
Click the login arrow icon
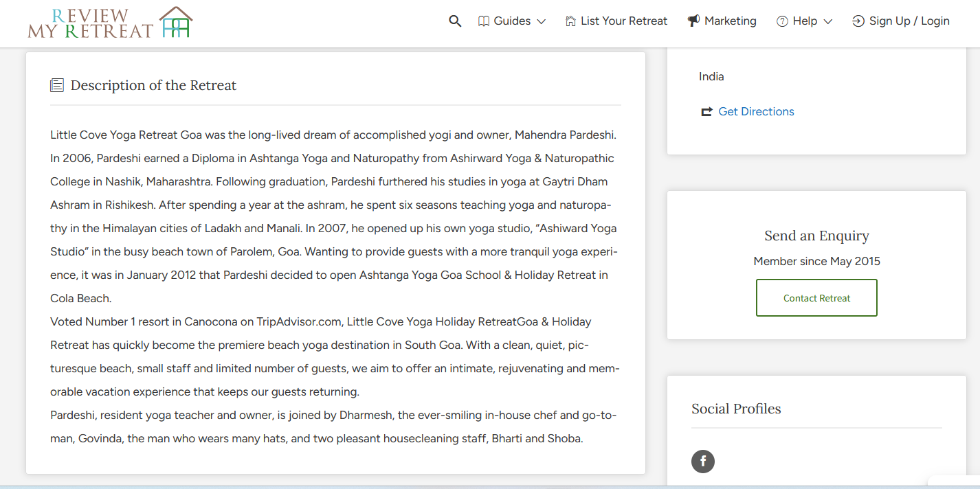coord(858,21)
